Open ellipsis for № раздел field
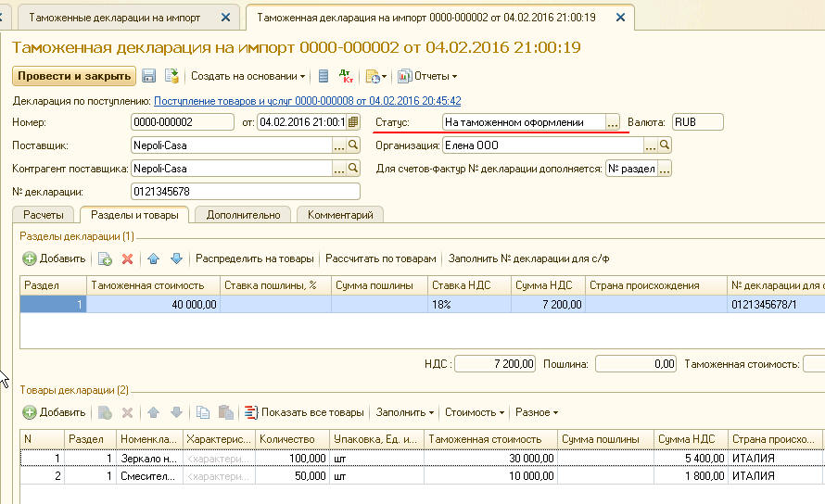825x504 pixels. tap(665, 169)
